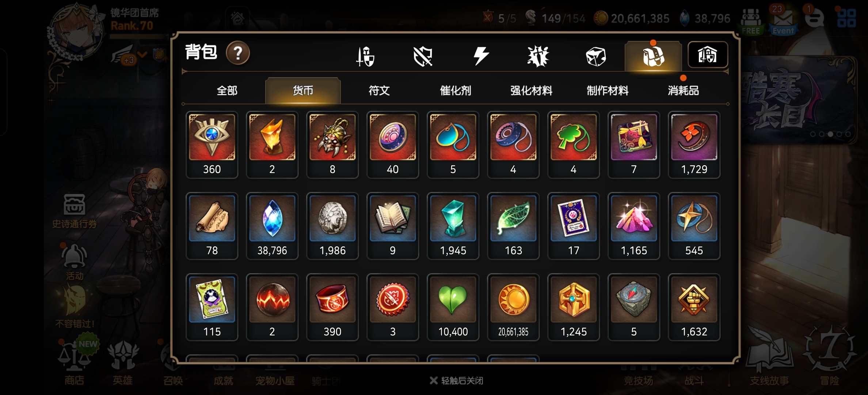
Task: Select the green heart item showing 10,400
Action: [453, 307]
